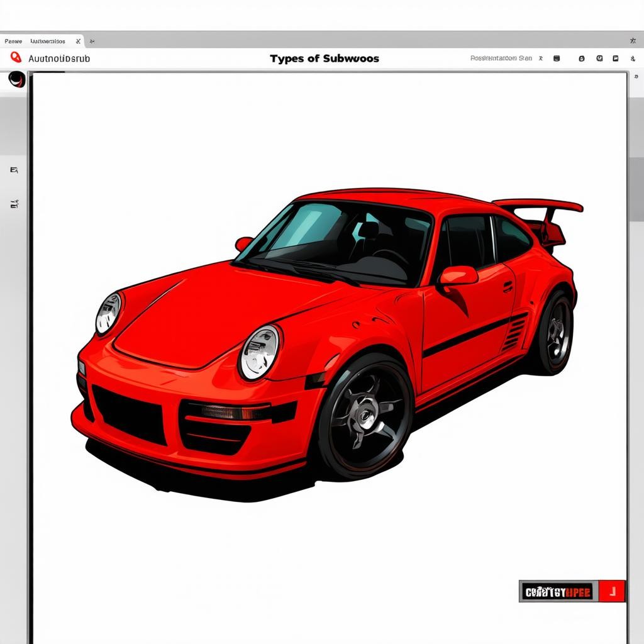Select the Auutnotuisoos tab
Screen dimensions: 644x644
47,42
